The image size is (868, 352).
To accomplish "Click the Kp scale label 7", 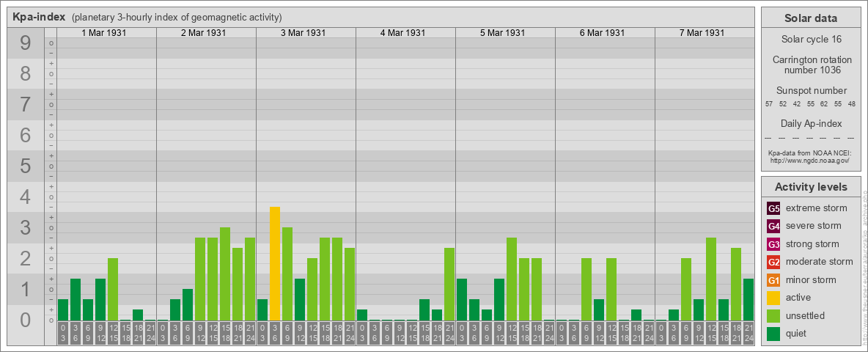I will tap(26, 105).
